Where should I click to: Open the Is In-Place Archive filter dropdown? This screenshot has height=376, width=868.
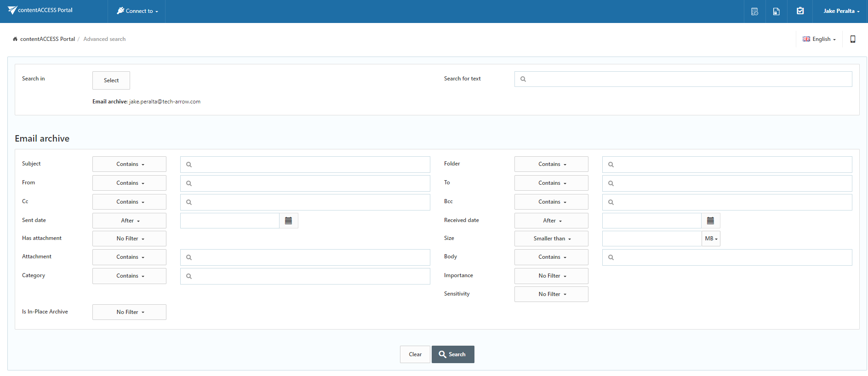pyautogui.click(x=129, y=312)
